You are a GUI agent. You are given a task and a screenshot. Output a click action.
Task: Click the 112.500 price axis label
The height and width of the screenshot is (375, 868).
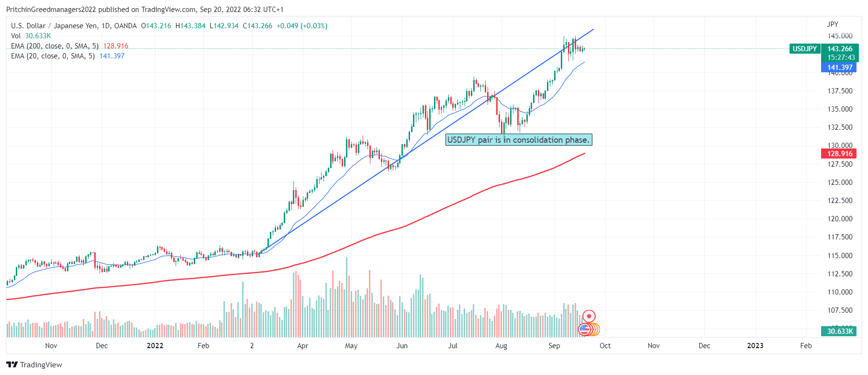[840, 274]
